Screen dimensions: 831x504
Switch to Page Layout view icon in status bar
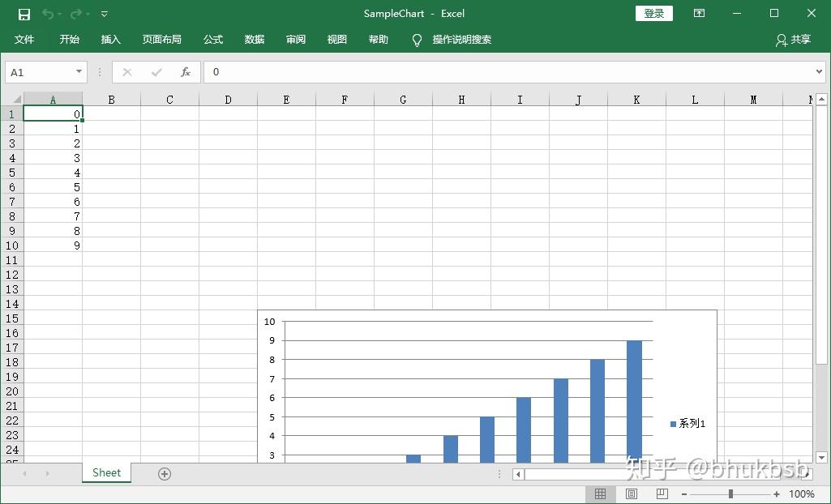click(x=631, y=493)
